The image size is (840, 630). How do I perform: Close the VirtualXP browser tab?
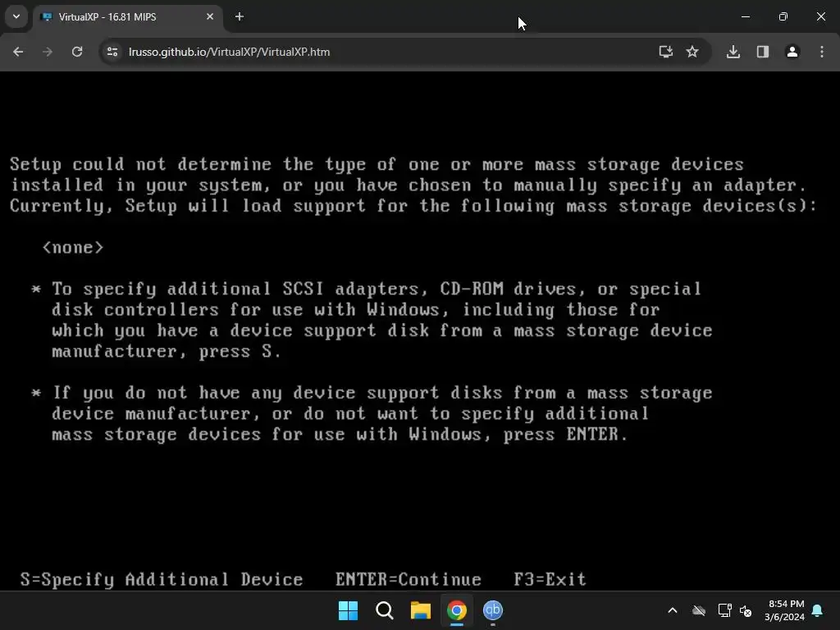click(x=209, y=16)
